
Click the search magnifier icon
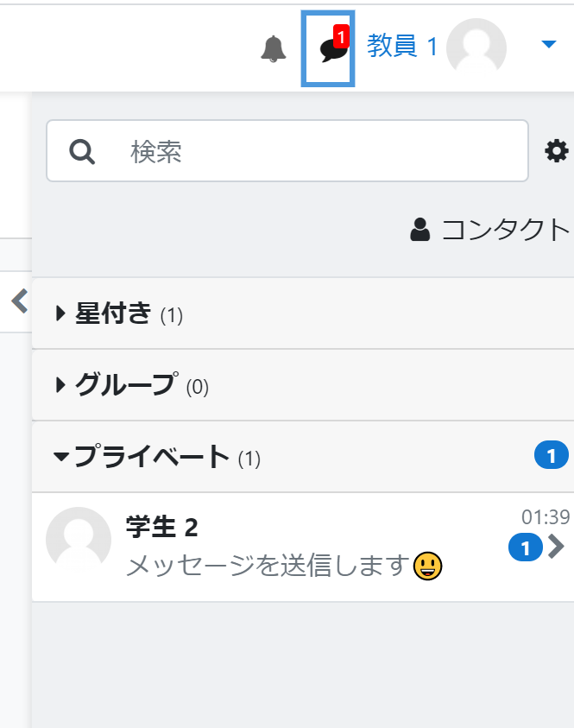[x=82, y=151]
